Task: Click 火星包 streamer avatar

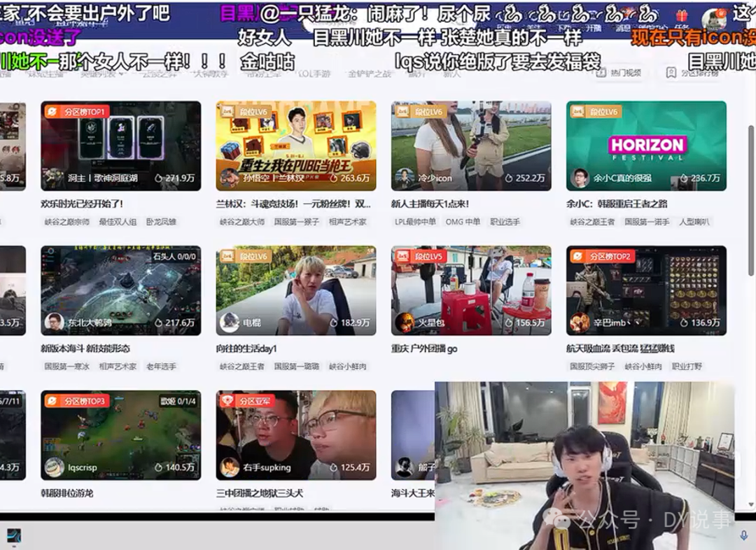Action: tap(404, 323)
